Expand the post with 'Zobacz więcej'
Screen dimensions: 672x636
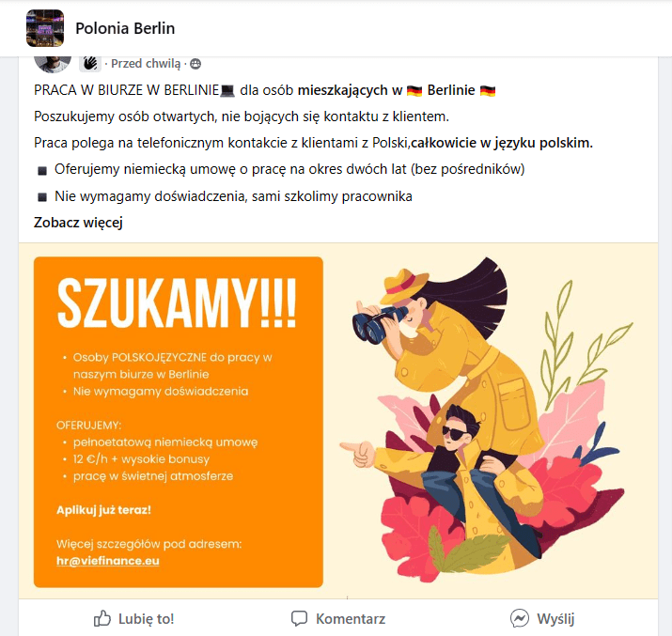pos(78,223)
